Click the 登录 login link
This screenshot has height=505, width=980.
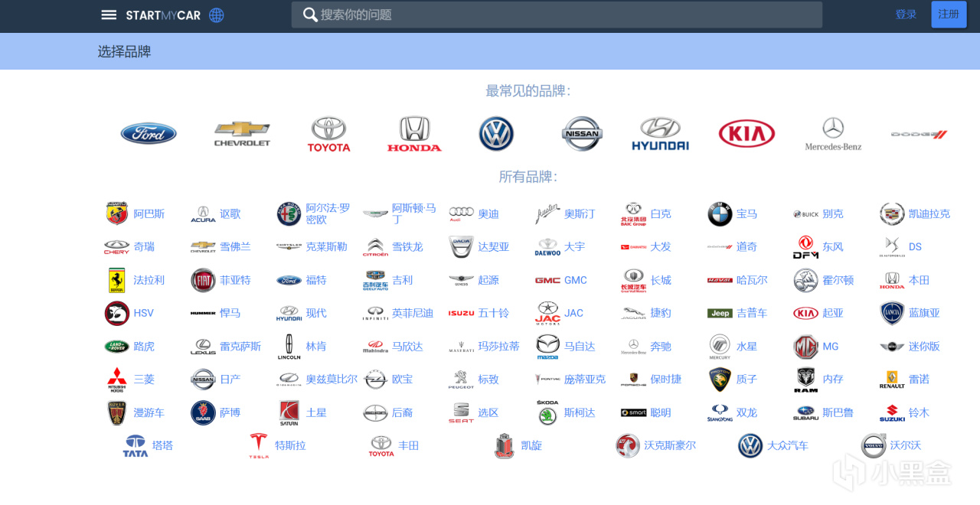tap(906, 15)
